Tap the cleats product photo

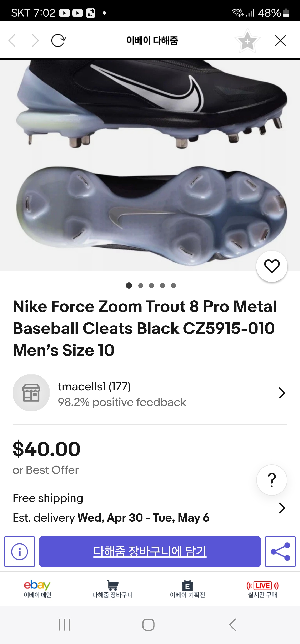pyautogui.click(x=150, y=165)
